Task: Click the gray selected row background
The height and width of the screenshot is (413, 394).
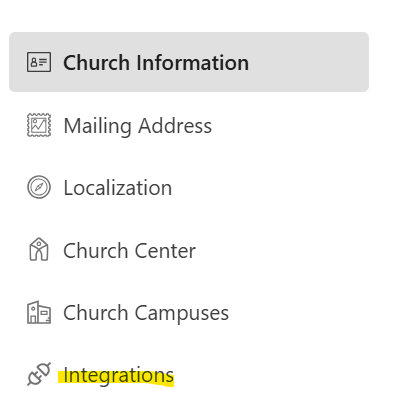Action: [x=189, y=62]
